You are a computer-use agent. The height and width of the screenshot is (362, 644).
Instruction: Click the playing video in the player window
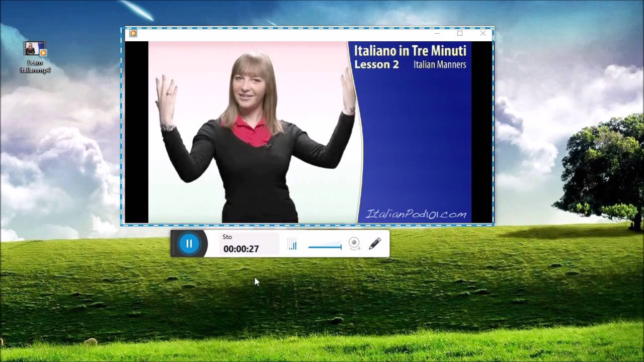click(309, 132)
